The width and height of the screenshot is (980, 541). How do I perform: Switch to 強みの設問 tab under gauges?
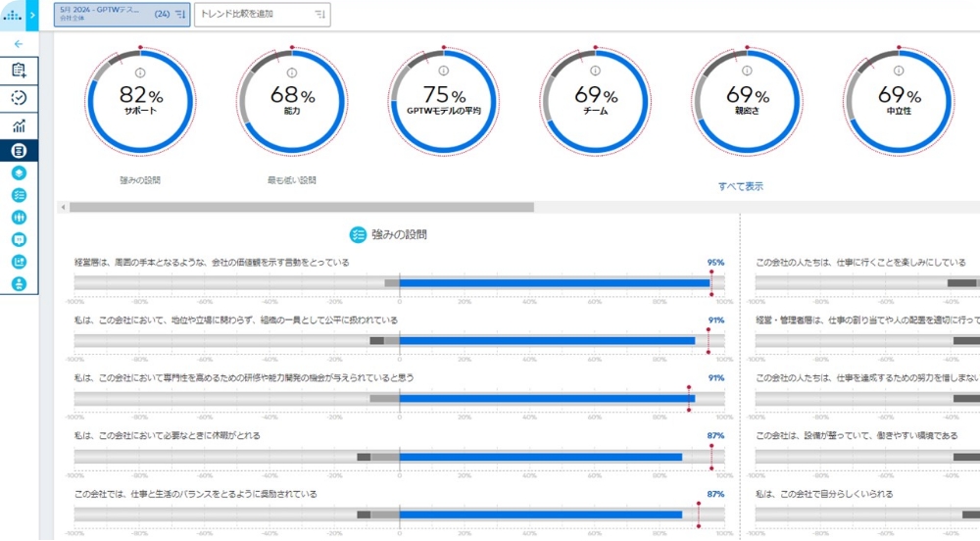(140, 180)
